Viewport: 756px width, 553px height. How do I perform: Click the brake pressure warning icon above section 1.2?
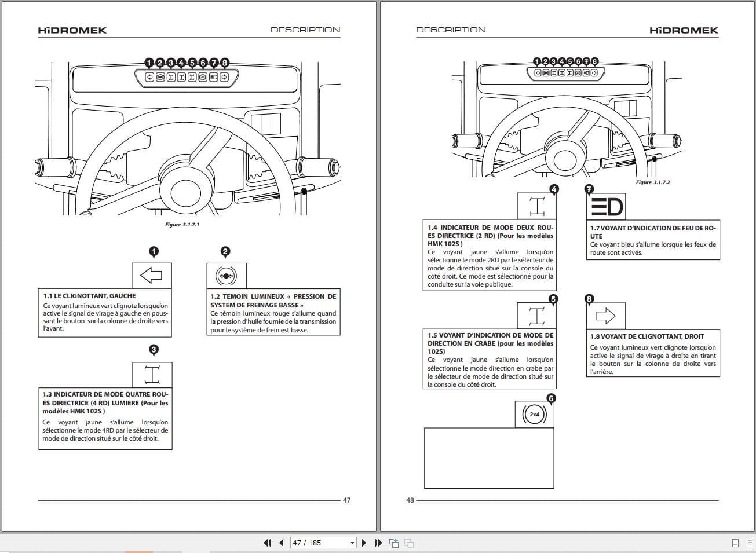click(227, 275)
